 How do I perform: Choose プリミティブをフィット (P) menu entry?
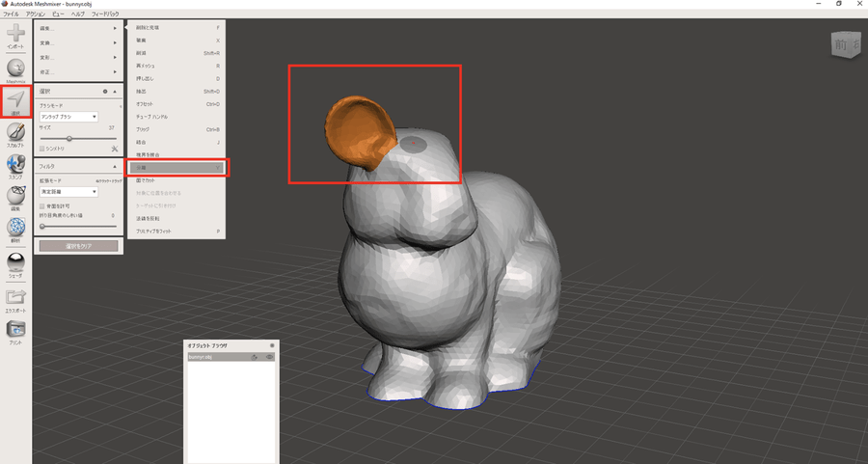176,232
